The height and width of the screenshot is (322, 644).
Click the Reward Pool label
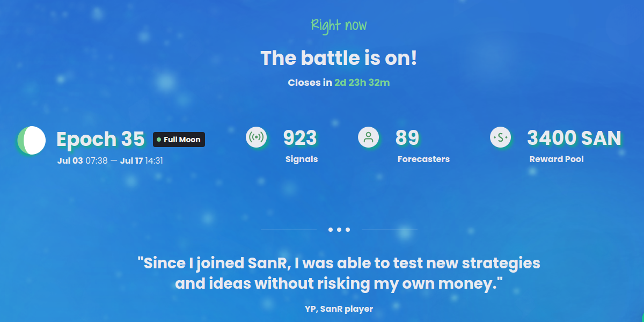(557, 159)
